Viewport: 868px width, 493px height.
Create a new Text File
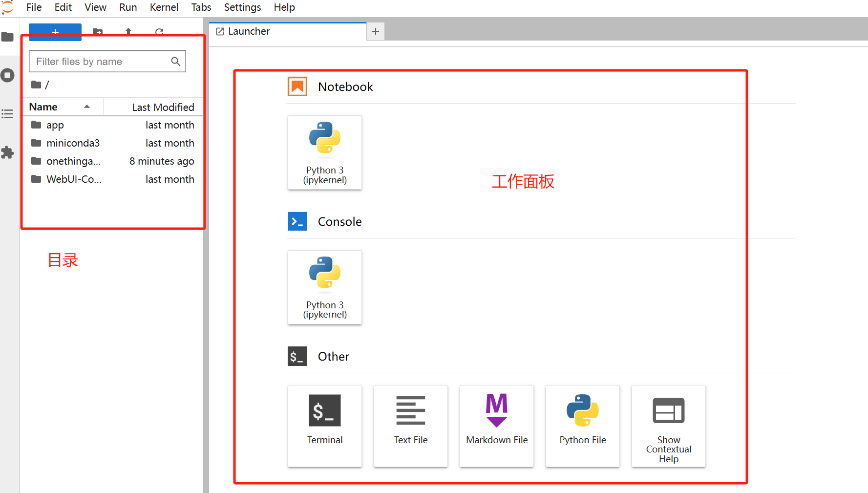click(x=411, y=426)
